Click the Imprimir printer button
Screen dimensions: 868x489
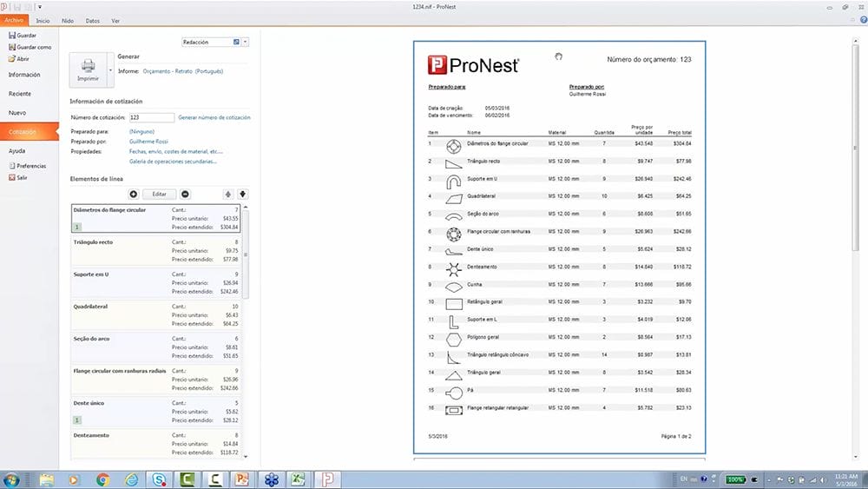pos(88,69)
